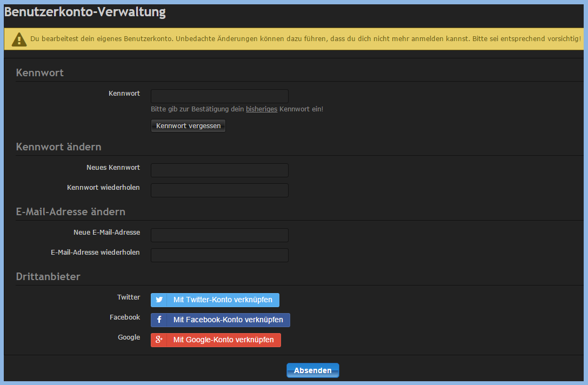Focus the Neue E-Mail-Adresse field

[x=219, y=235]
